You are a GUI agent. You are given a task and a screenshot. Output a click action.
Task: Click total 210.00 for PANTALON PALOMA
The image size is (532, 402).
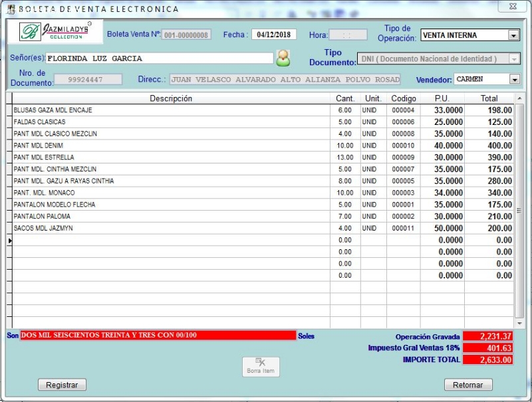[489, 217]
